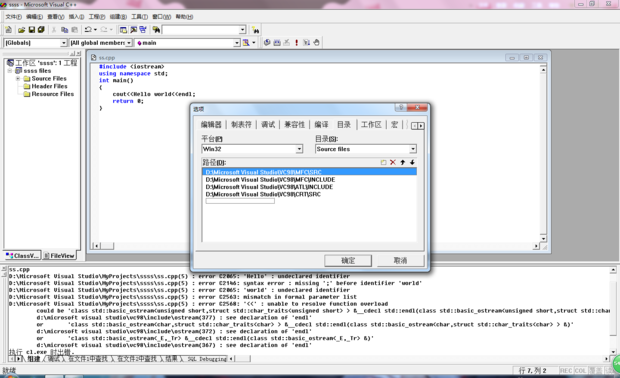Open the 文件 menu

pos(13,17)
